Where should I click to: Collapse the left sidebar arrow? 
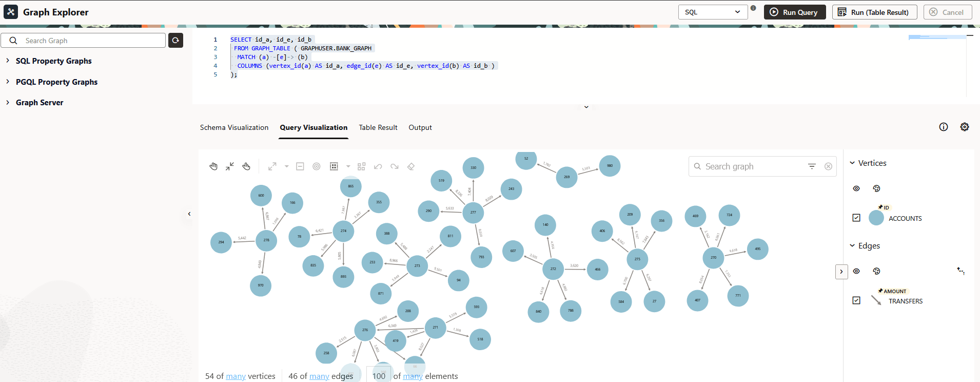(189, 214)
